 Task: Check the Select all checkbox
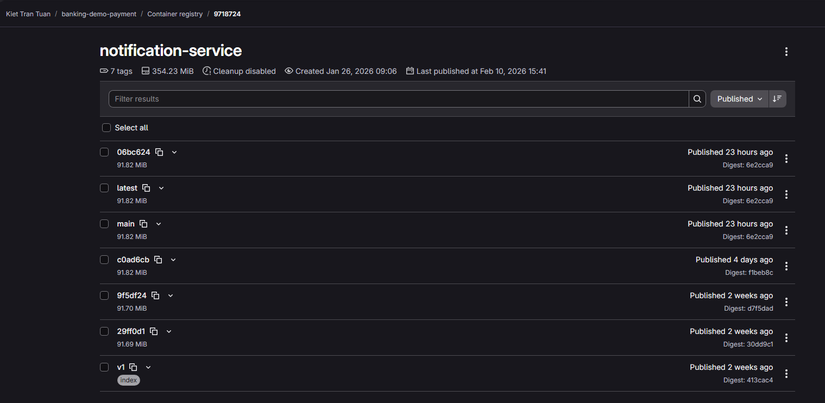click(x=107, y=128)
